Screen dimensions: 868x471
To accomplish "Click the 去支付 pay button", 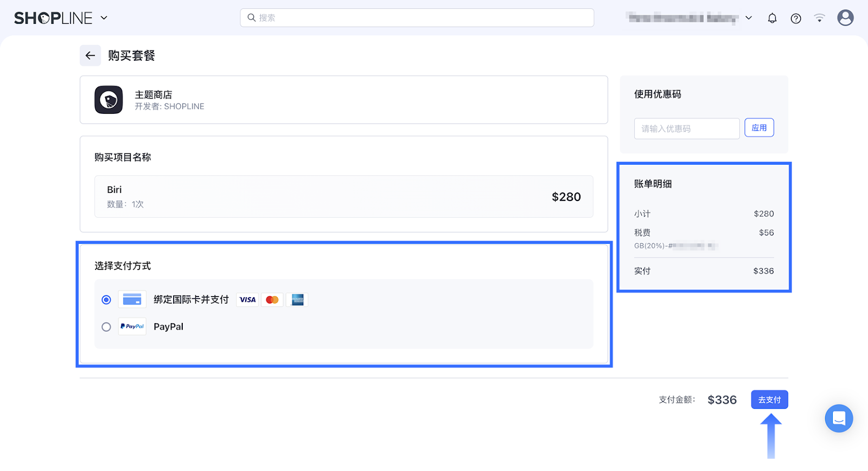I will point(769,399).
